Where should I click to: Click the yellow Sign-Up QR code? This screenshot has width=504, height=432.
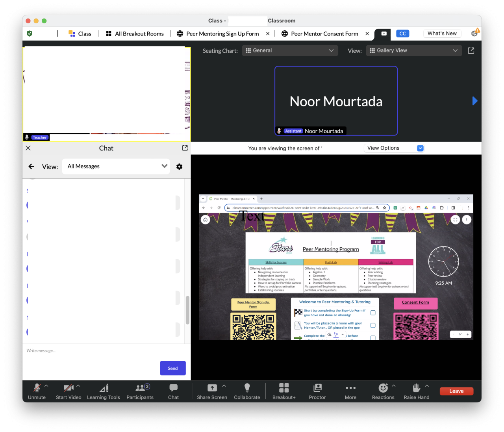tap(253, 326)
